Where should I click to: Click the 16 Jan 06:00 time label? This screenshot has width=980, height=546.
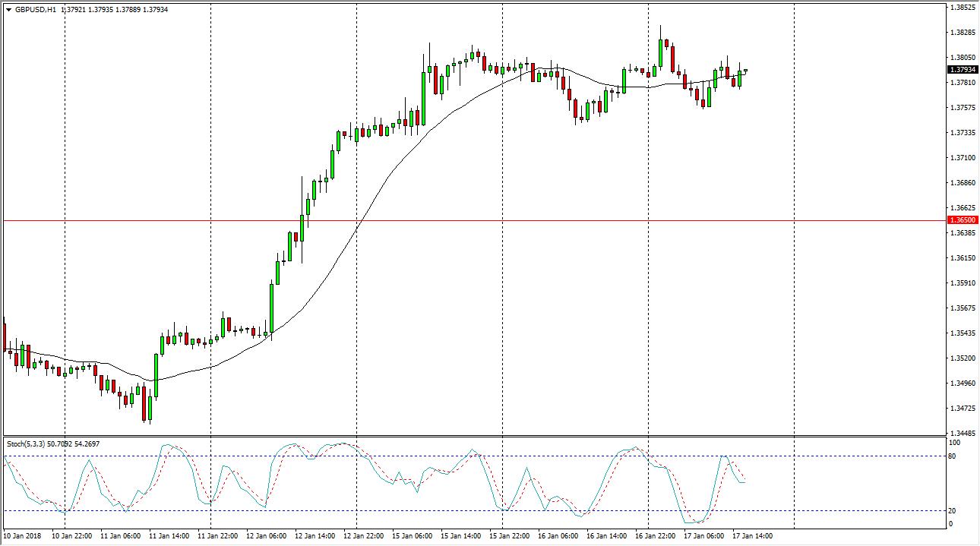coord(558,536)
